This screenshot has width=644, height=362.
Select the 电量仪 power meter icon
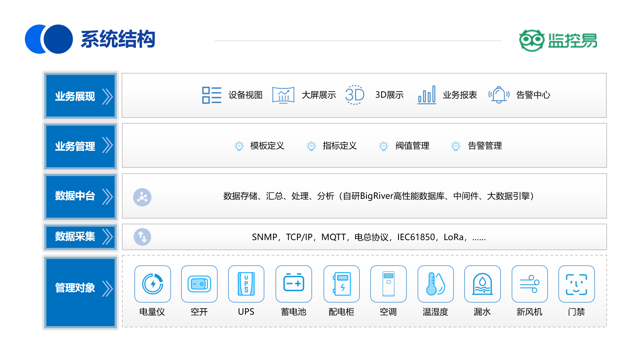coord(153,284)
